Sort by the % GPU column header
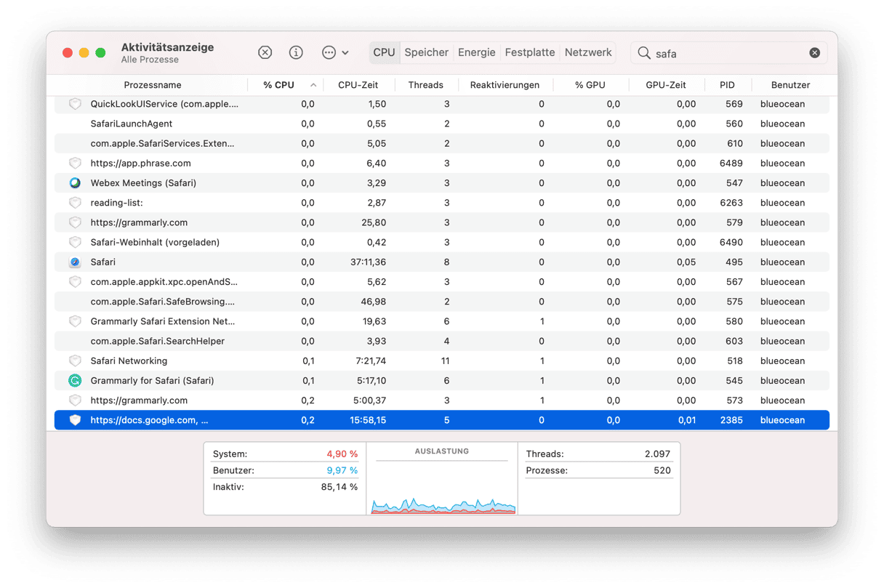This screenshot has height=588, width=884. 590,85
